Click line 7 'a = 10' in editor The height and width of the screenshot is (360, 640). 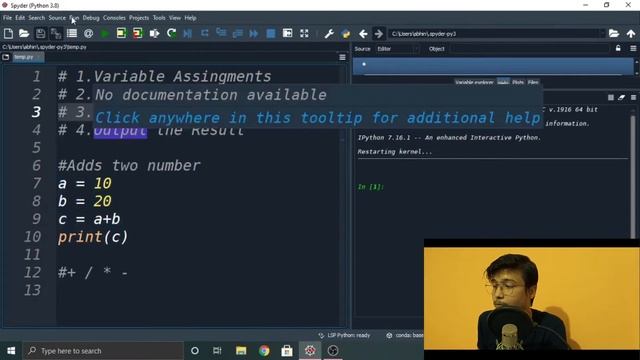pyautogui.click(x=84, y=183)
